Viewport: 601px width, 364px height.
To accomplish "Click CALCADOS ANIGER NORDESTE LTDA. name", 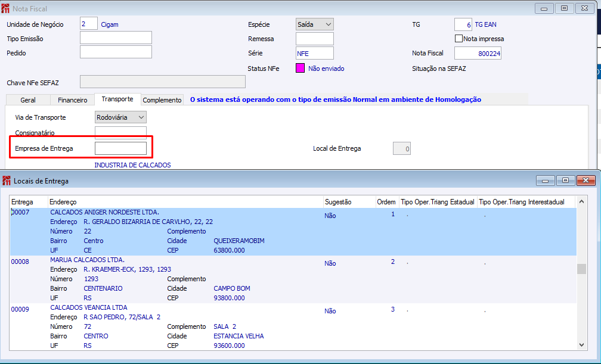I will pos(105,212).
